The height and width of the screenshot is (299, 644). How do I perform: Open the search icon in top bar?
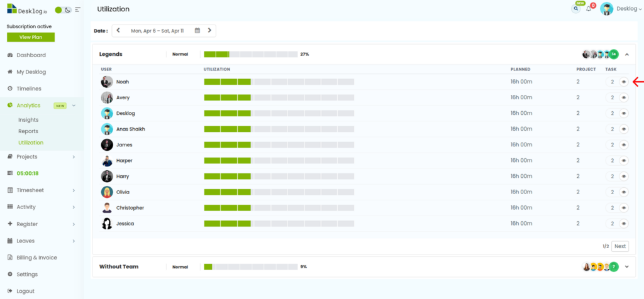[x=575, y=9]
